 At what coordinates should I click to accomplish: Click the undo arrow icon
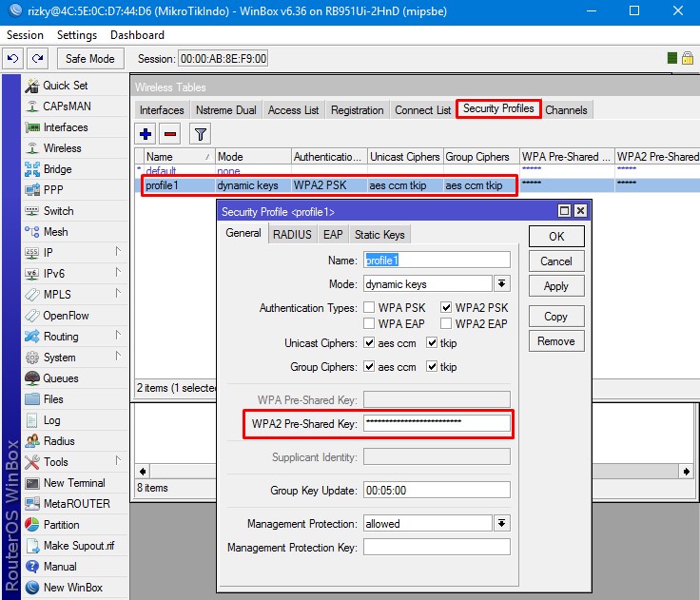pos(12,59)
